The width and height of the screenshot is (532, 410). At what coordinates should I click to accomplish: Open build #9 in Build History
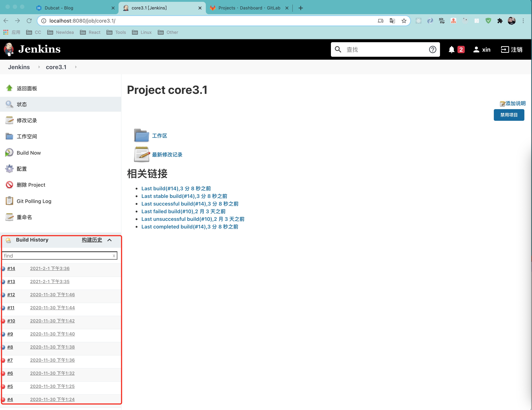click(x=10, y=334)
